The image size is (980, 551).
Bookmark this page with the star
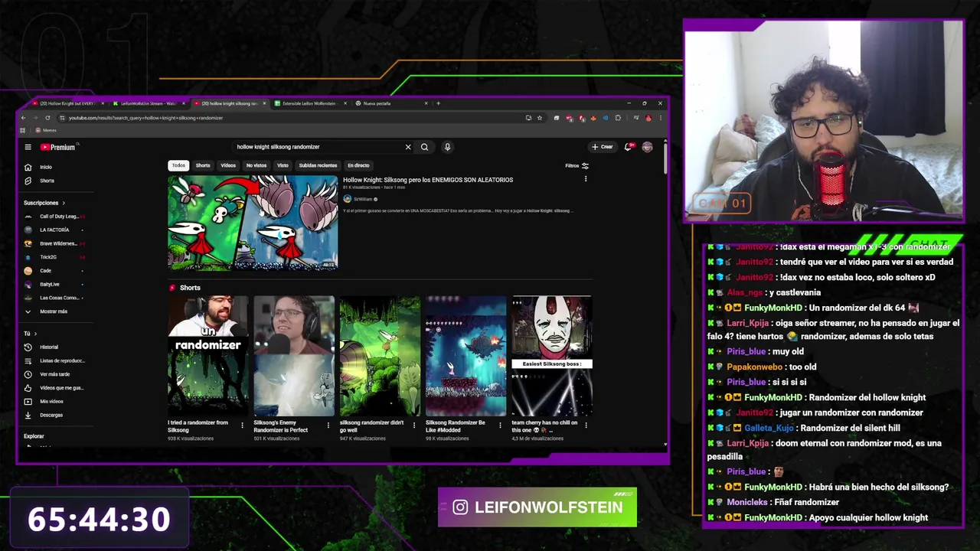(540, 118)
